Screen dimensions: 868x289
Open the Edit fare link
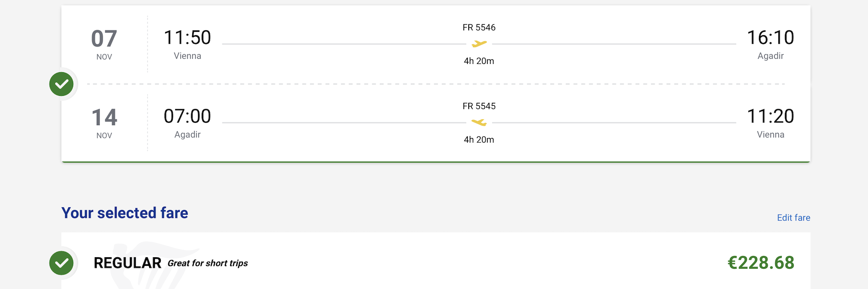tap(794, 218)
